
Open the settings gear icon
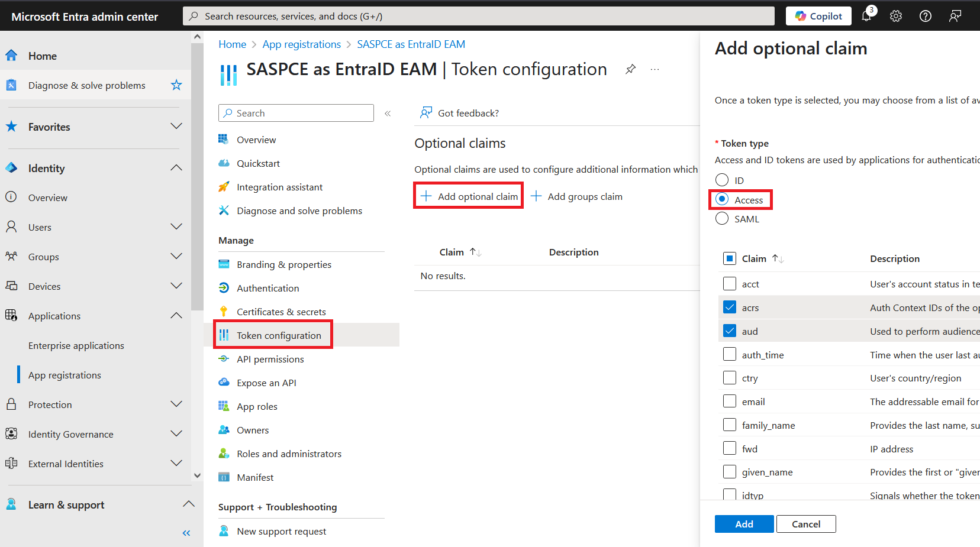coord(896,17)
